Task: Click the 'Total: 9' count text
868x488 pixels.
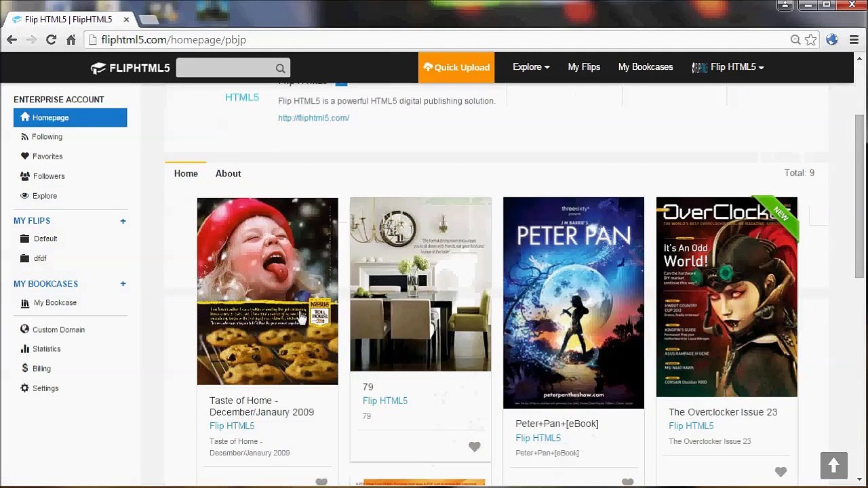Action: pos(800,173)
